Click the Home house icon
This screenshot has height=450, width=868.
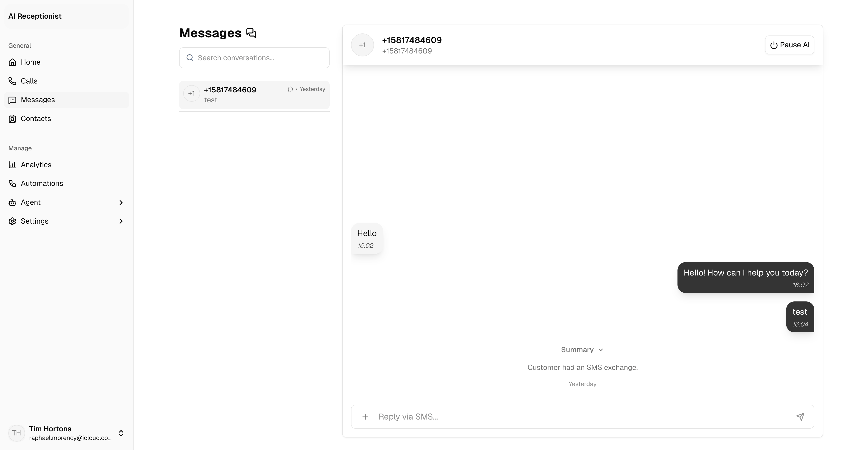click(x=13, y=62)
